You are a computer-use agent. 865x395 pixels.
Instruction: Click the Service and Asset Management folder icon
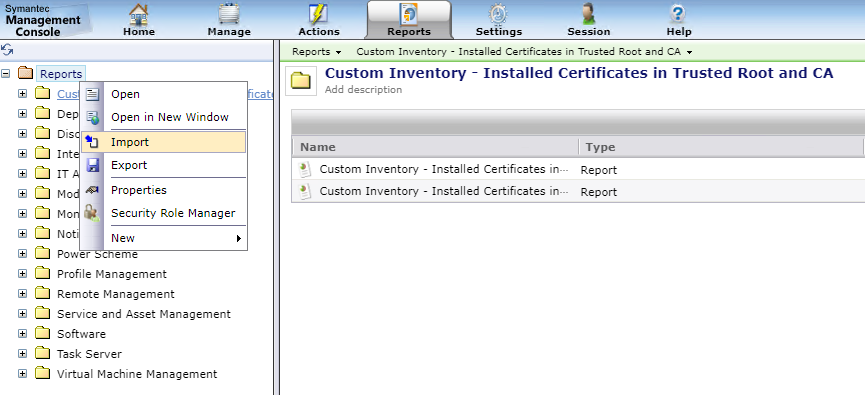(42, 313)
